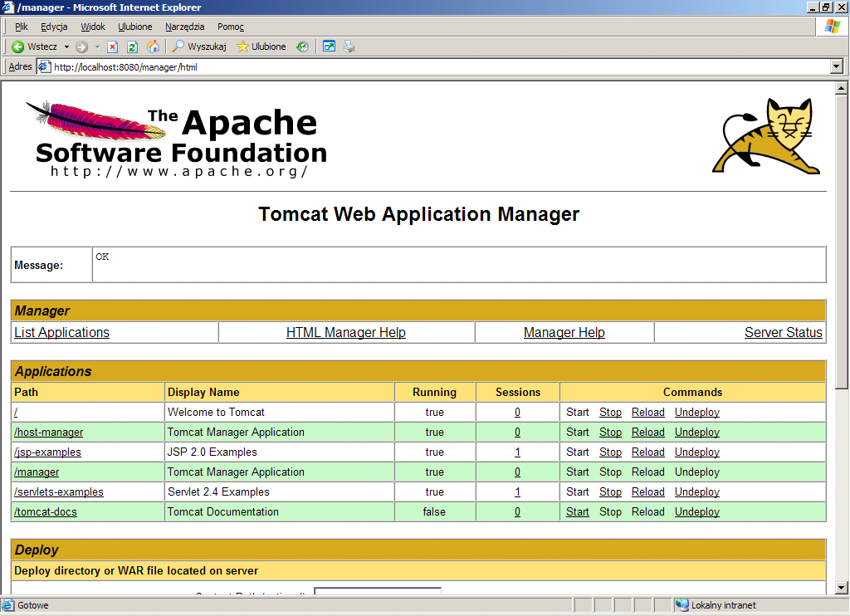Refresh the page with green arrows icon
Viewport: 850px width, 616px height.
pyautogui.click(x=132, y=46)
